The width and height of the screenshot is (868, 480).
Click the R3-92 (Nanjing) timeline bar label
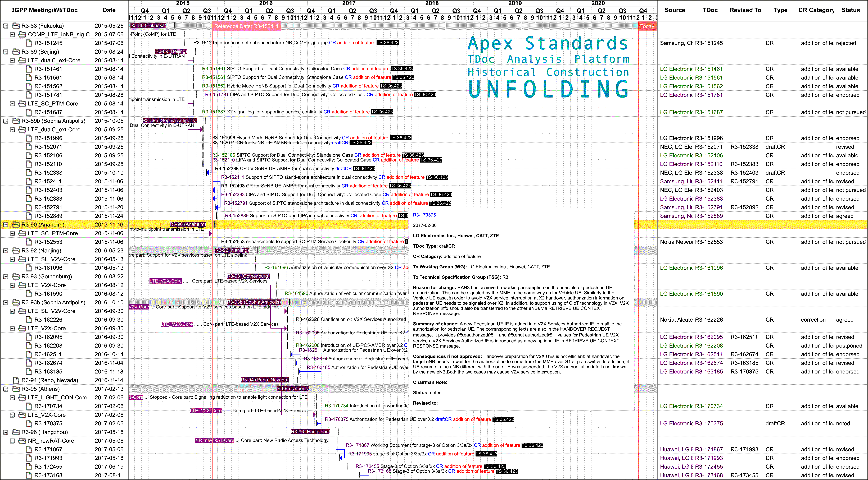click(x=232, y=250)
